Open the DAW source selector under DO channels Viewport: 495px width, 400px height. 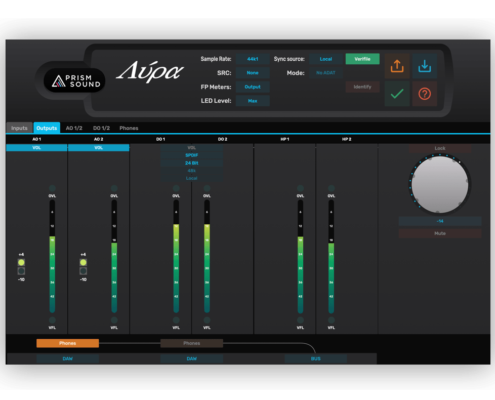coord(192,359)
